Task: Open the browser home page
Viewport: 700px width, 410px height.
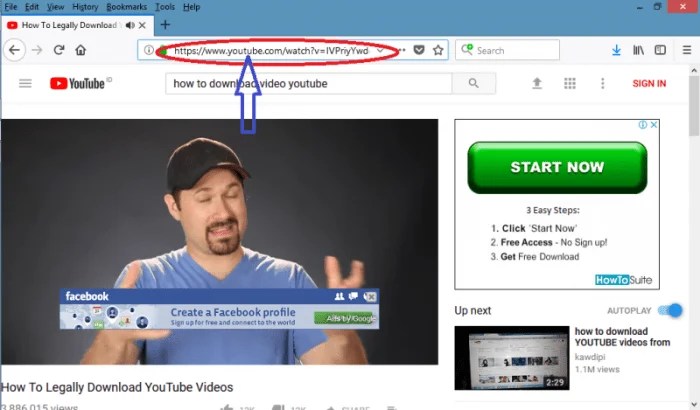Action: tap(80, 50)
